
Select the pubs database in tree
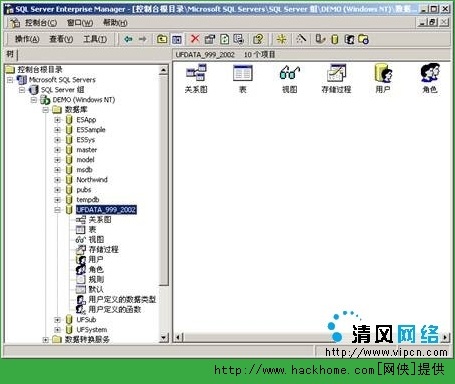(84, 190)
